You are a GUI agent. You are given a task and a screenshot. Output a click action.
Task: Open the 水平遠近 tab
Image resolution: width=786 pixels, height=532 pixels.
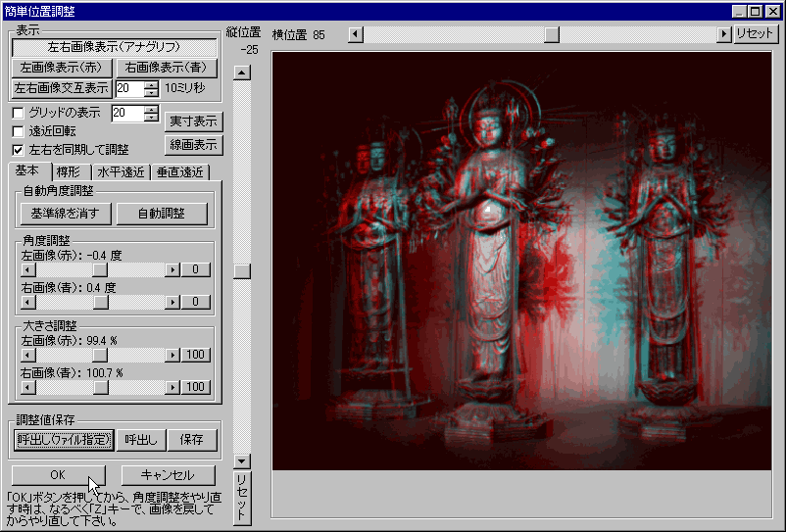pos(121,172)
